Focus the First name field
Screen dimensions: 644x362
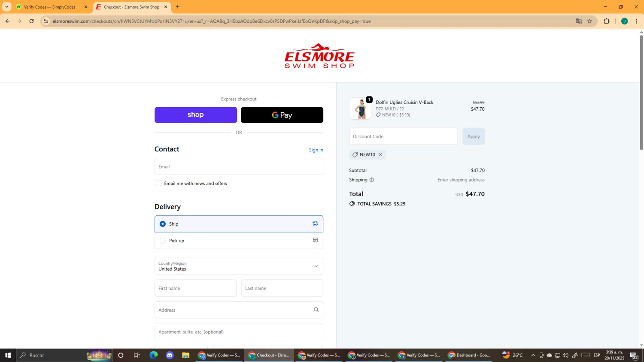(195, 288)
